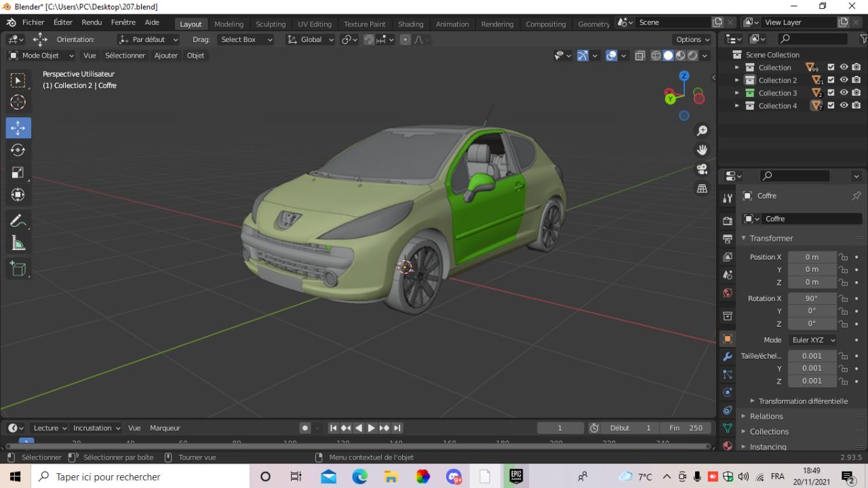Uncheck the Collection 3 checkbox

(831, 93)
